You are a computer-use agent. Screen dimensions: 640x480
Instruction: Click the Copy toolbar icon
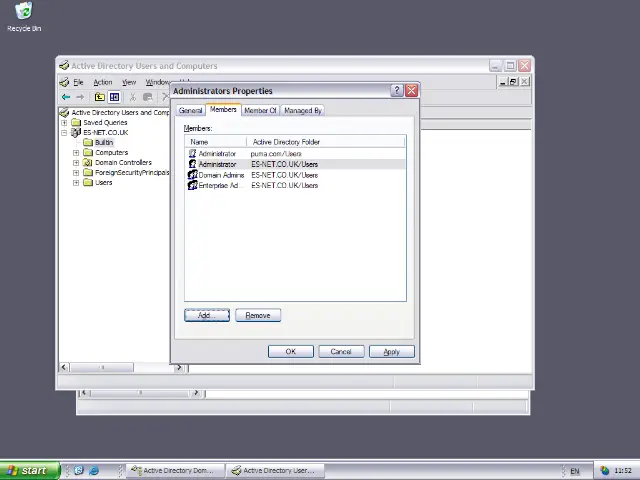147,97
